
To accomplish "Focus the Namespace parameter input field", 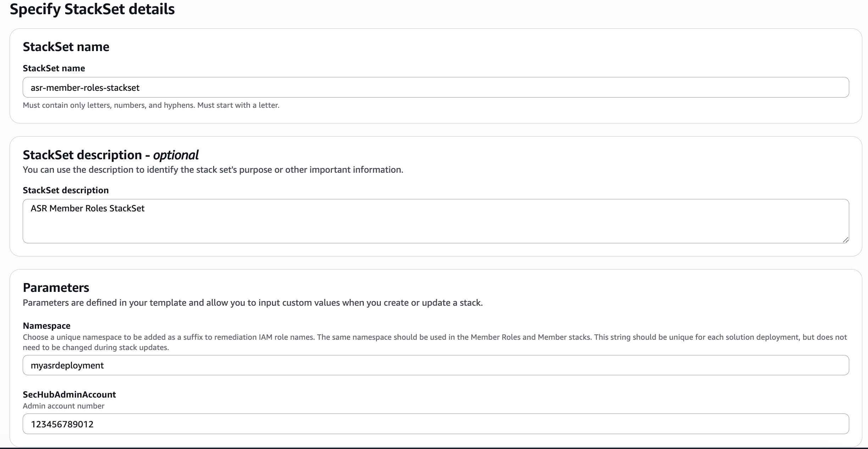I will point(435,365).
